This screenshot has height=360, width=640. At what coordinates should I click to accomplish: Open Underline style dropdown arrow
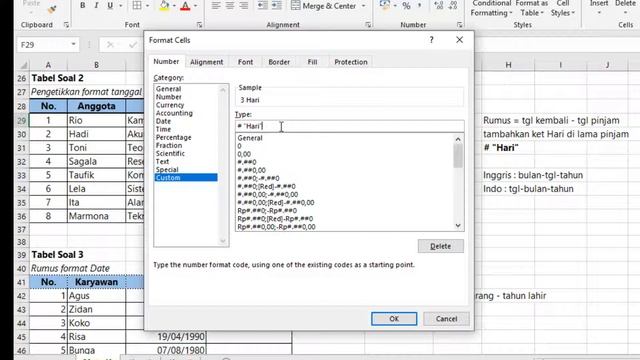(x=120, y=6)
